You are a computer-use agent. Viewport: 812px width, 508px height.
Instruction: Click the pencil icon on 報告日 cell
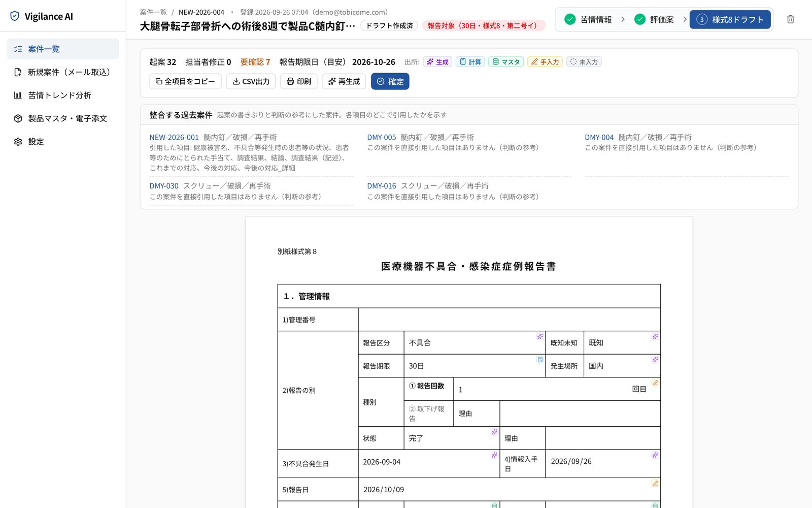655,483
